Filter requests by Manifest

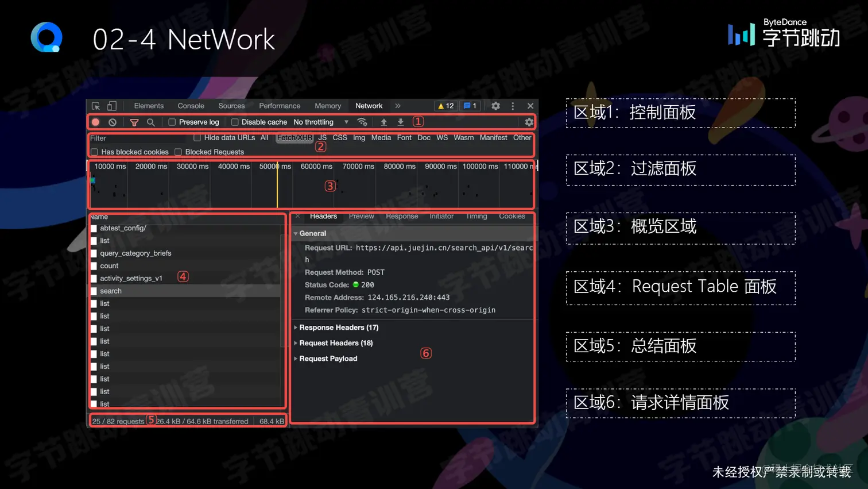[494, 137]
